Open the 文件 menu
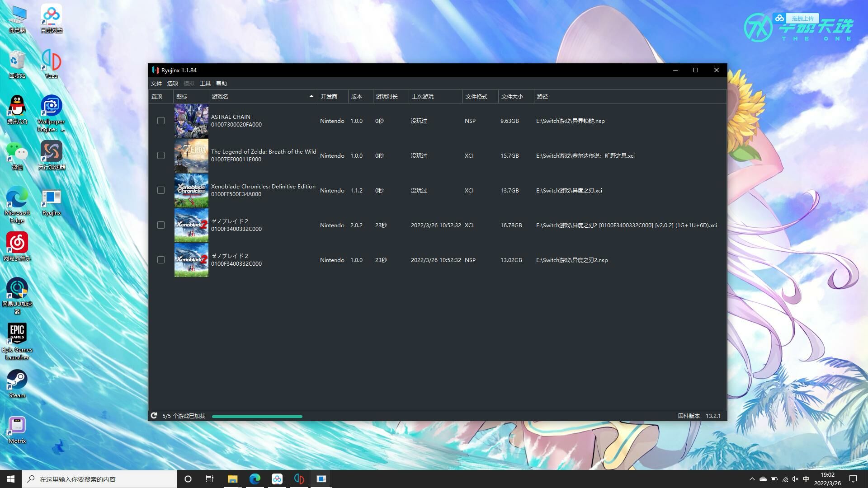This screenshot has height=488, width=868. [156, 83]
